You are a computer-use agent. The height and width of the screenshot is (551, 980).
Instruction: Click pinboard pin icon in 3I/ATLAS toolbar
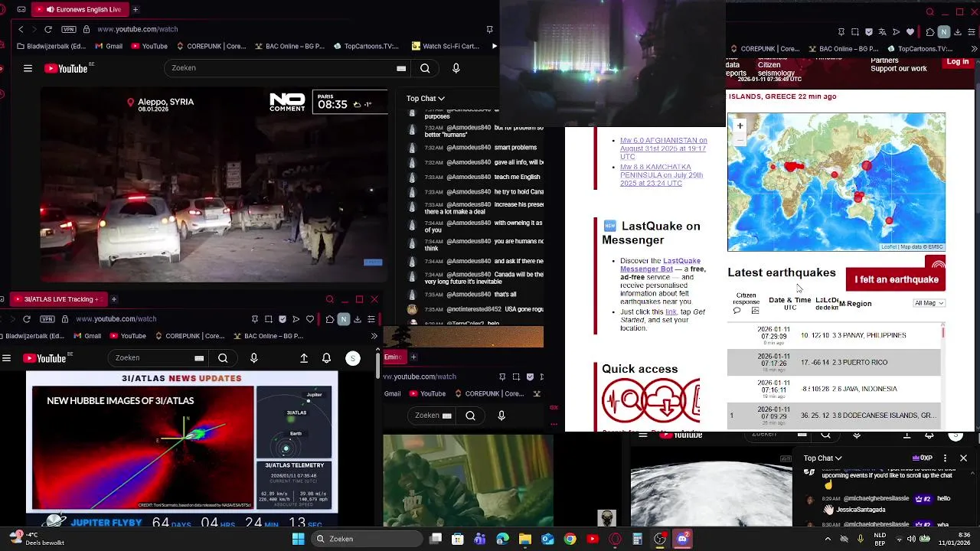pos(254,319)
